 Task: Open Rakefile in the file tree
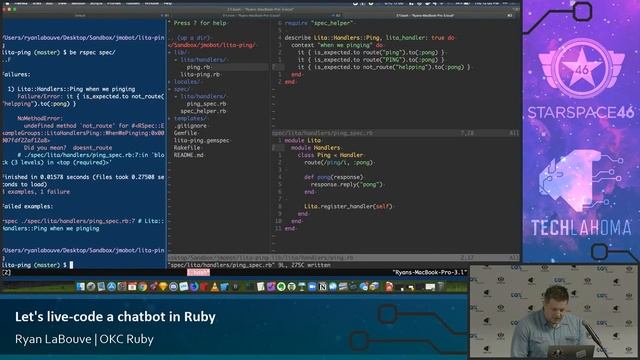click(187, 148)
